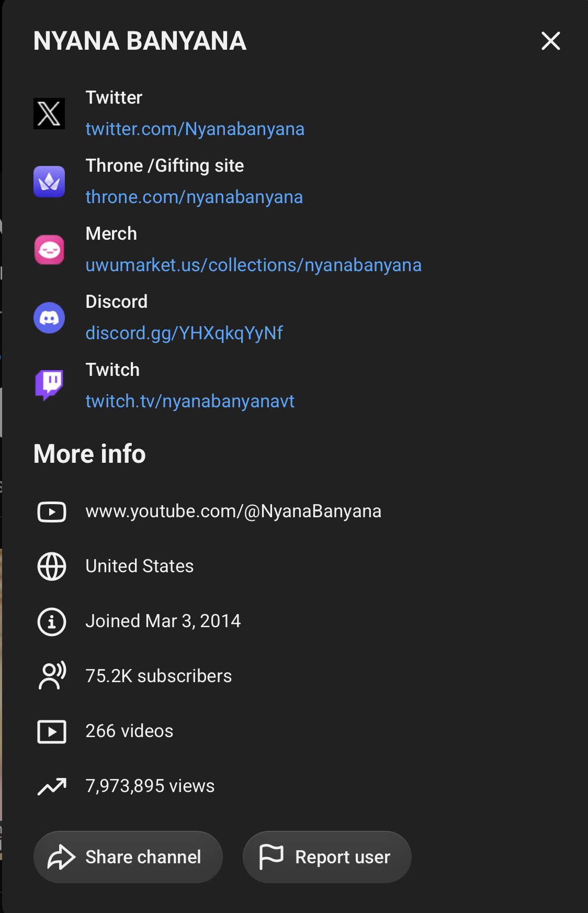Click the globe icon next to United States

coord(52,566)
